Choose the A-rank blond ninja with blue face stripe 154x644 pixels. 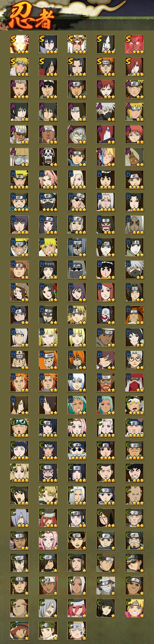coord(106,157)
